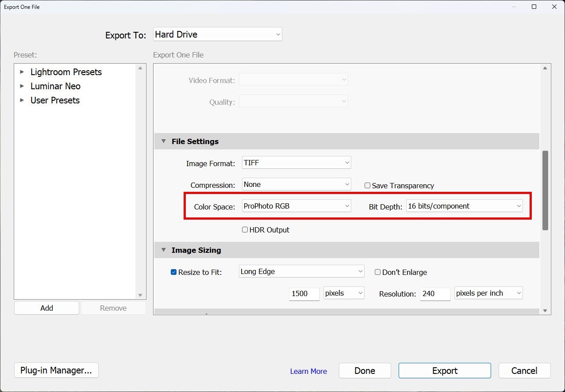Click the Resolution 240 input field

click(x=434, y=293)
